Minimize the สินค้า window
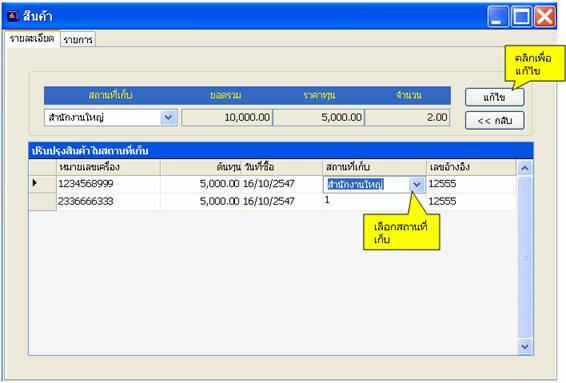 click(x=498, y=16)
